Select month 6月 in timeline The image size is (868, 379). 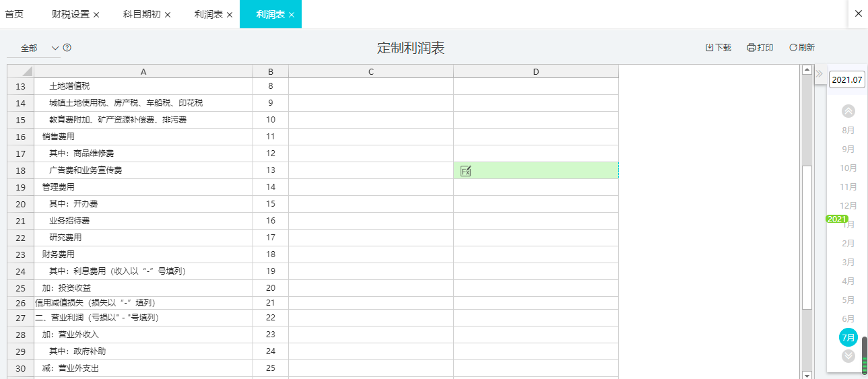[848, 318]
